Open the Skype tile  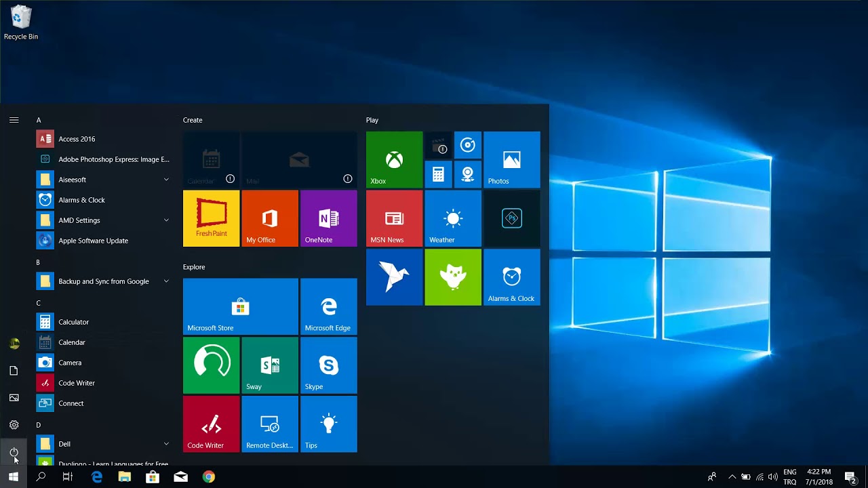[329, 365]
